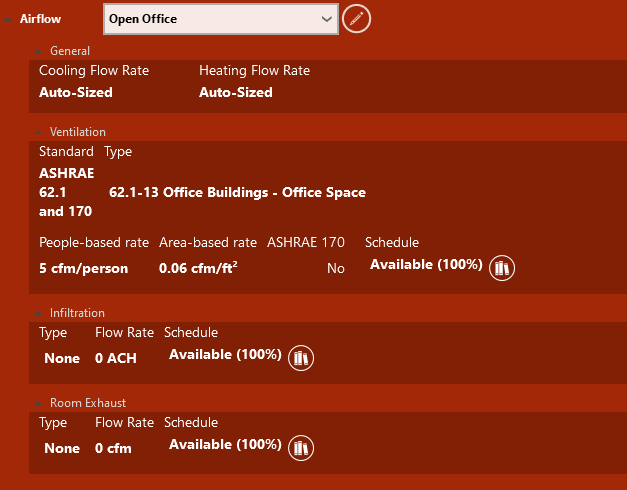Click the 62.1-13 Office Buildings type value
Image resolution: width=627 pixels, height=490 pixels.
coord(237,192)
